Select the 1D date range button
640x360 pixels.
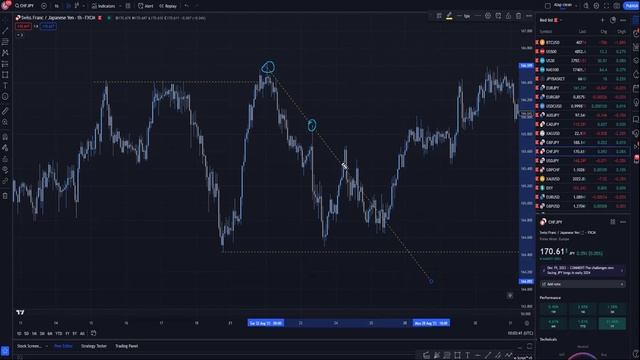coord(19,333)
